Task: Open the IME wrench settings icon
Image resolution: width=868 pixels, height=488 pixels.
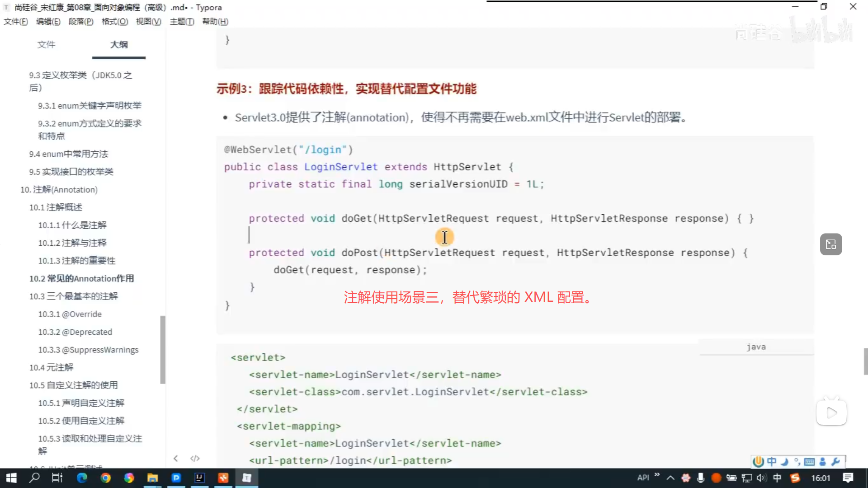Action: 835,461
